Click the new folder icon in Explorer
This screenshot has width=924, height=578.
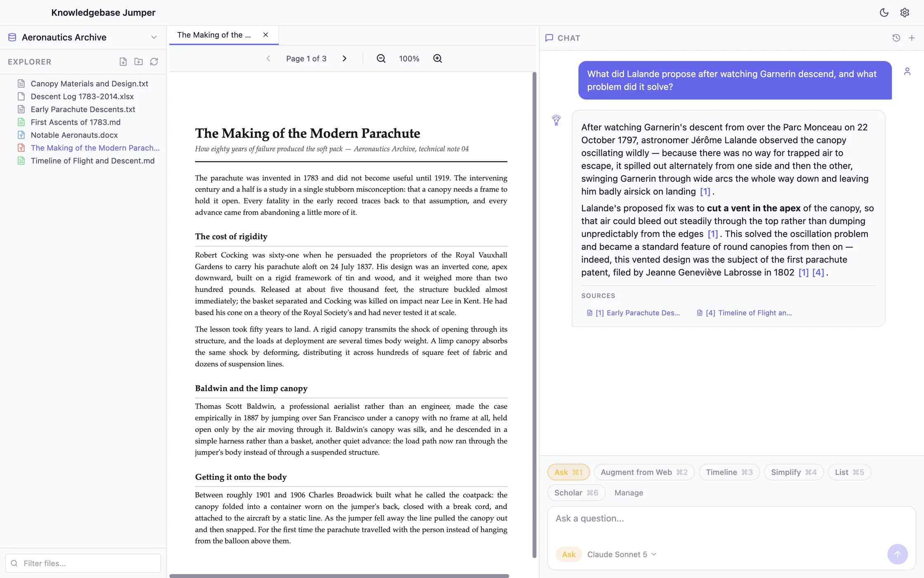click(139, 62)
